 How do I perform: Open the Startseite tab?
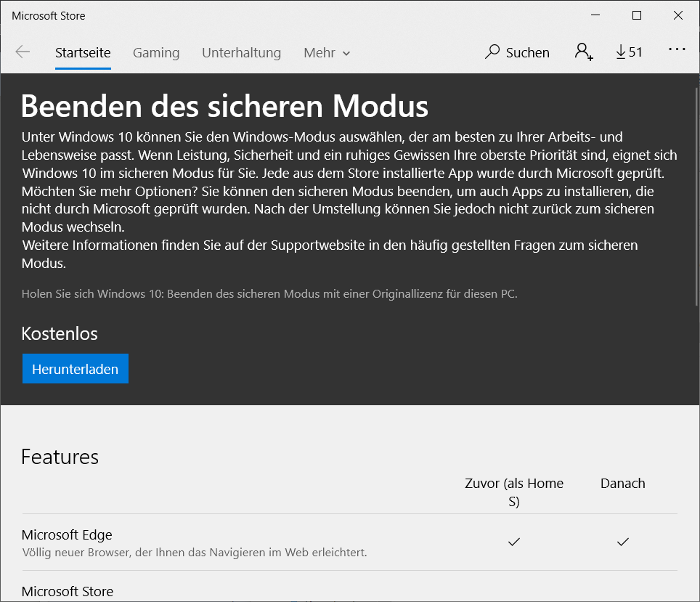(x=83, y=53)
